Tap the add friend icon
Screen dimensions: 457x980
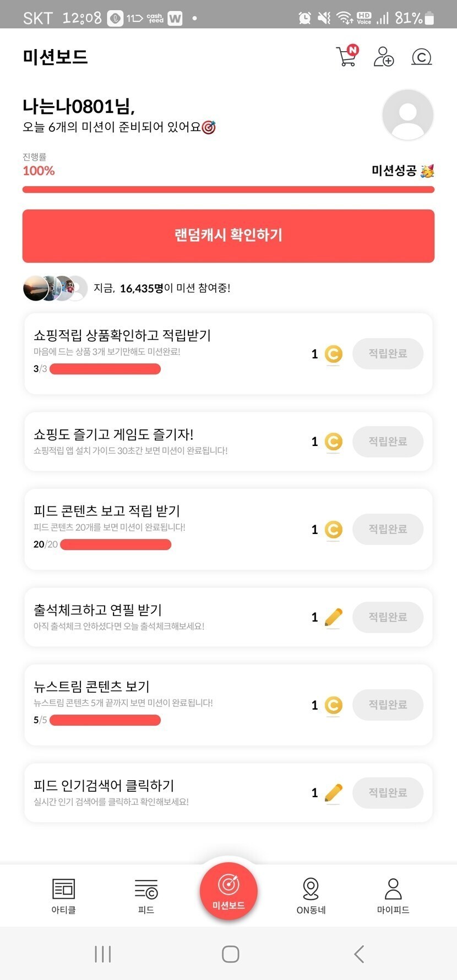[384, 56]
